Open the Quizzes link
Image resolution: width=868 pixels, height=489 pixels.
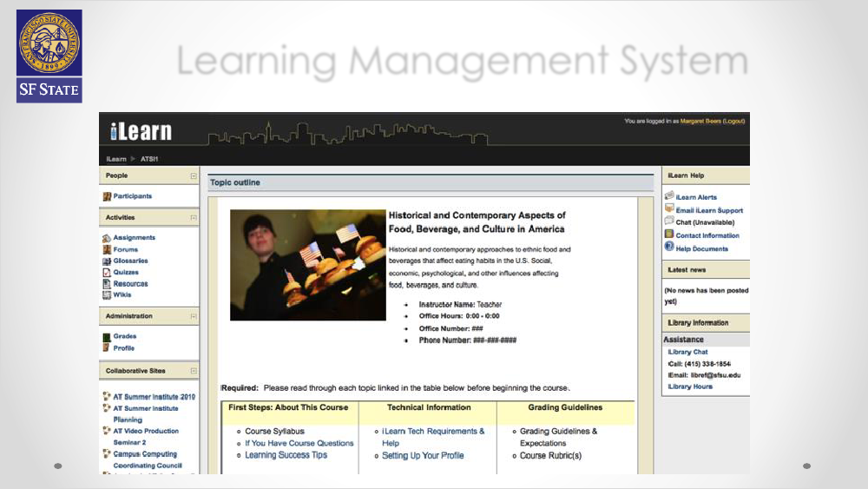(126, 273)
